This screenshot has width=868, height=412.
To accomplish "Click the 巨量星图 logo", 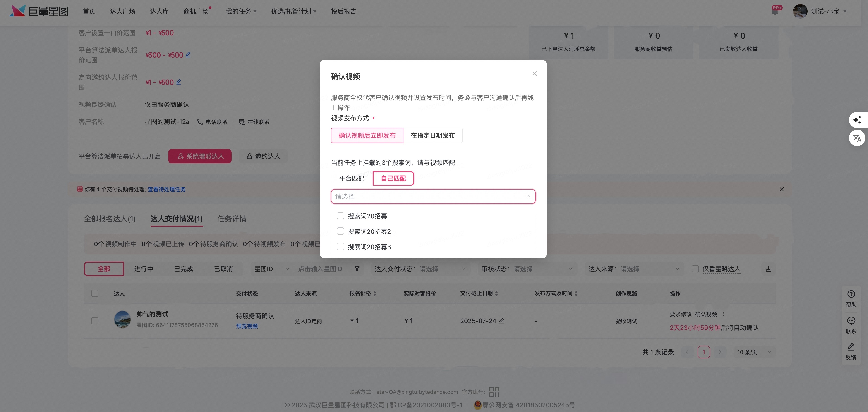I will pyautogui.click(x=39, y=11).
